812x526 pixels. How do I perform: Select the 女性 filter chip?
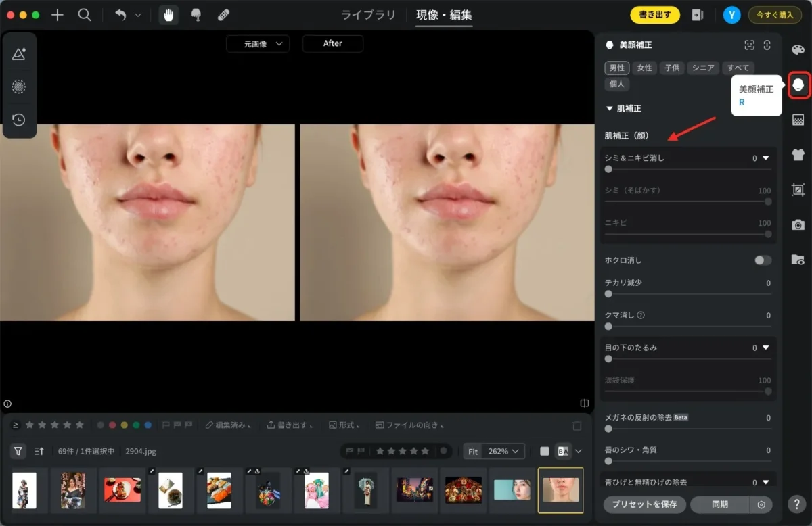click(645, 68)
